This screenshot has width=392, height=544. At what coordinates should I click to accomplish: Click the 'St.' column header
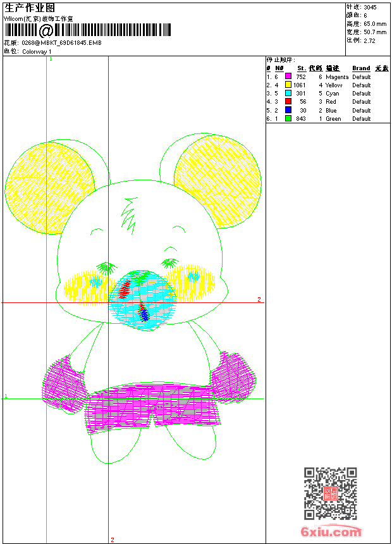302,68
